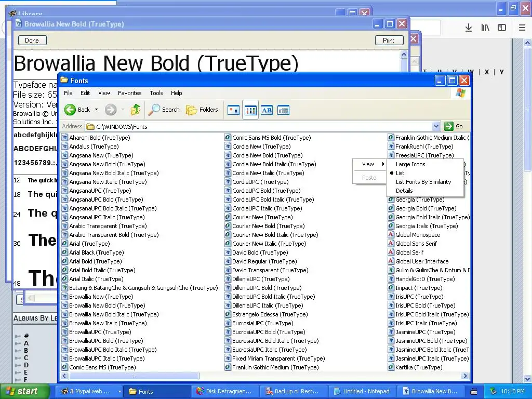Viewport: 532px width, 399px height.
Task: Click the greyed Forward arrow icon
Action: pyautogui.click(x=111, y=110)
